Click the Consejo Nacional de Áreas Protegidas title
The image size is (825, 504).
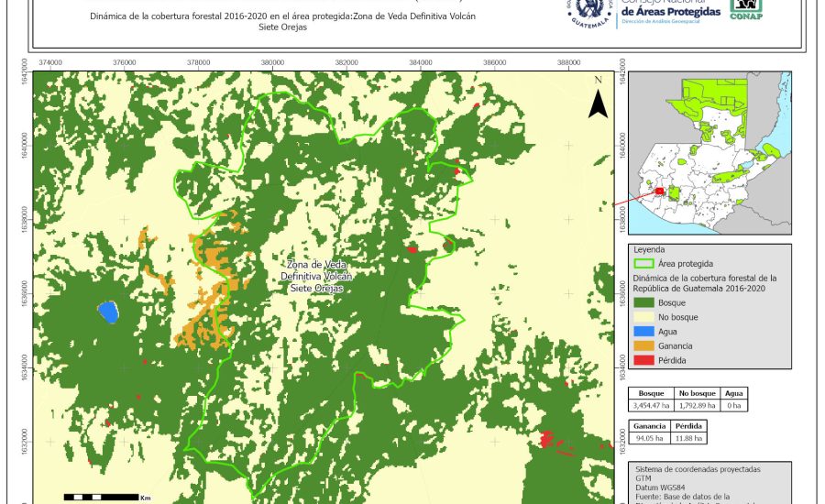click(671, 7)
